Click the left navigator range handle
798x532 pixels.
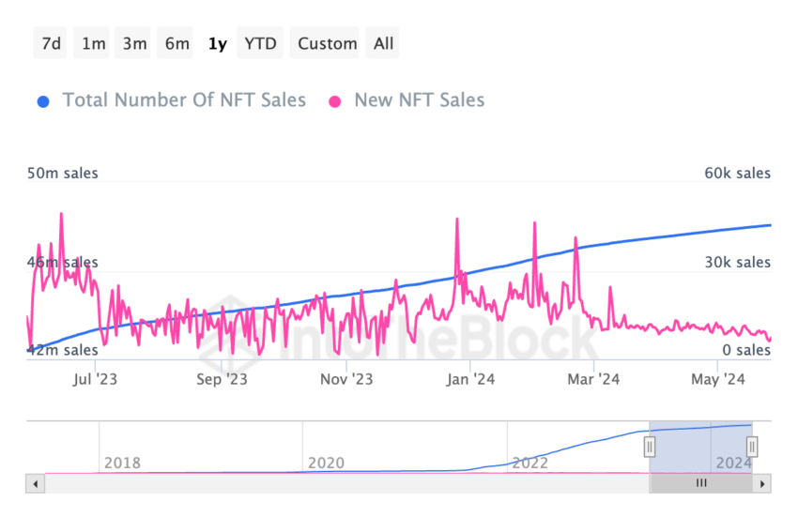649,448
